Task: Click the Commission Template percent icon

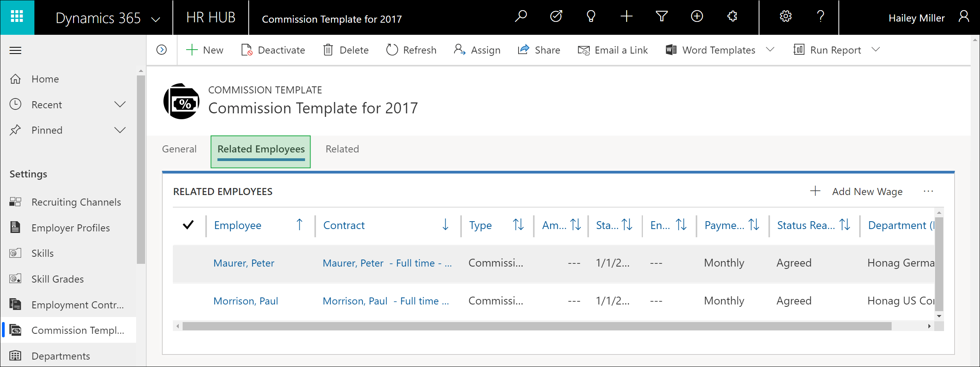Action: 181,101
